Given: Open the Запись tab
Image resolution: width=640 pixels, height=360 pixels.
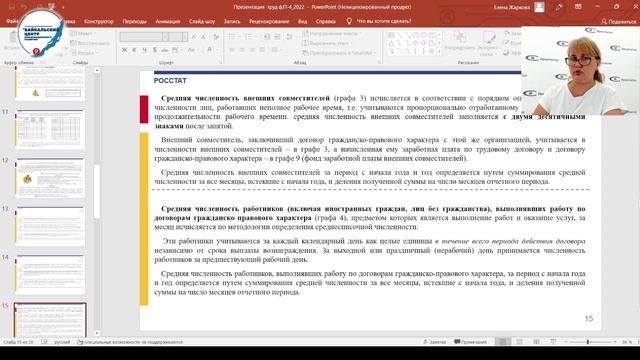Looking at the screenshot, I should (x=232, y=21).
